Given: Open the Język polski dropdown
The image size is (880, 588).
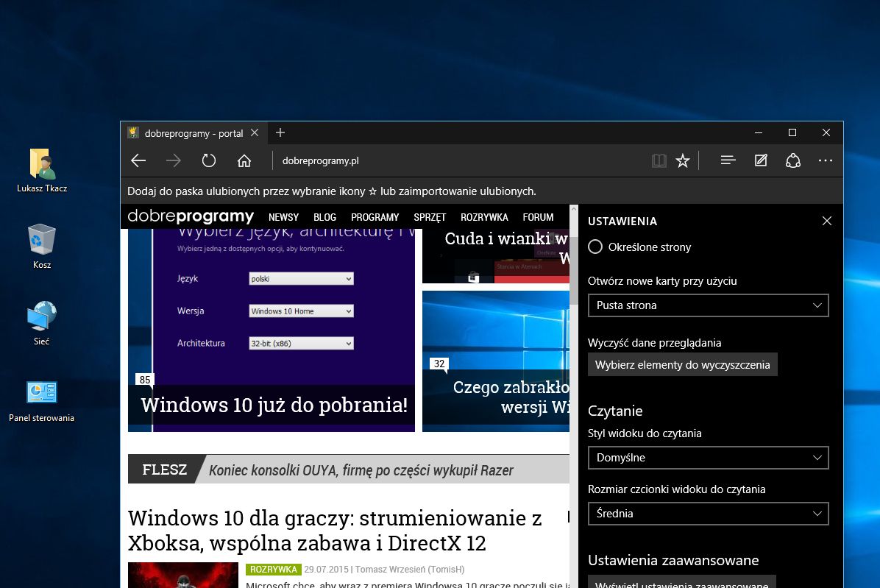Looking at the screenshot, I should (302, 279).
